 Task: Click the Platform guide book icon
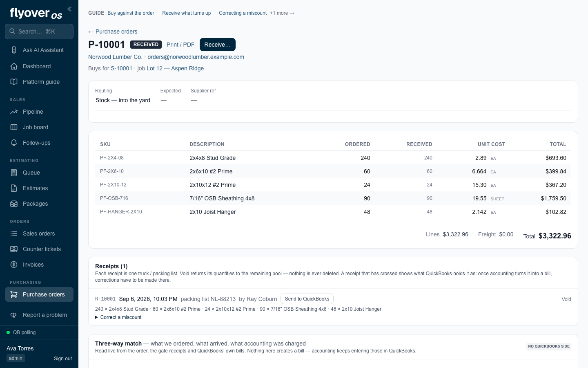[x=14, y=82]
